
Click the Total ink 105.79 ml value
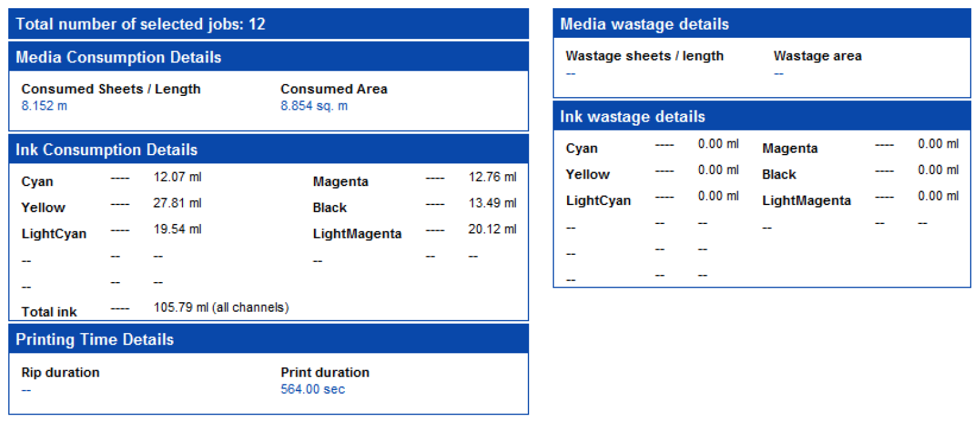[x=222, y=307]
